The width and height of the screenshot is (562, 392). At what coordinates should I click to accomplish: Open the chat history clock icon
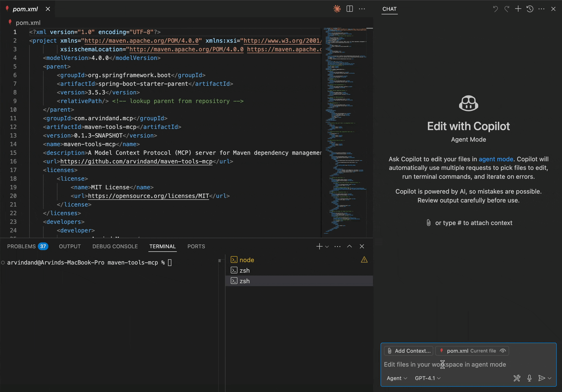[530, 9]
